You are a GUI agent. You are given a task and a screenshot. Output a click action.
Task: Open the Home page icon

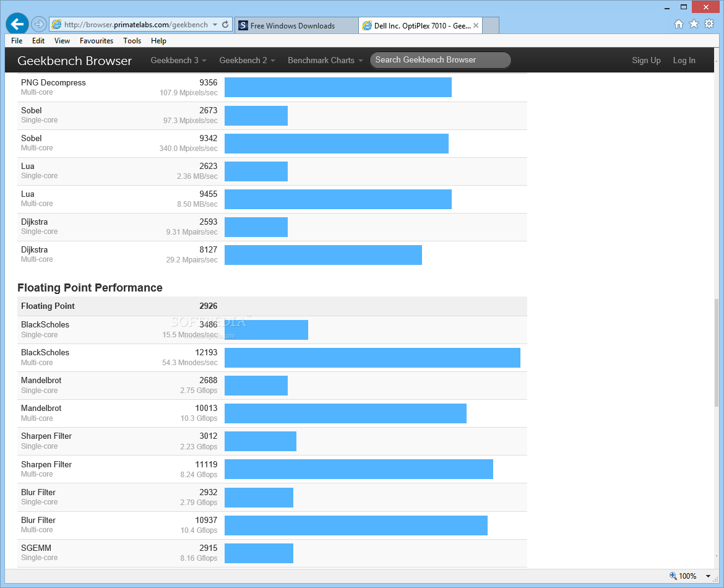coord(679,24)
